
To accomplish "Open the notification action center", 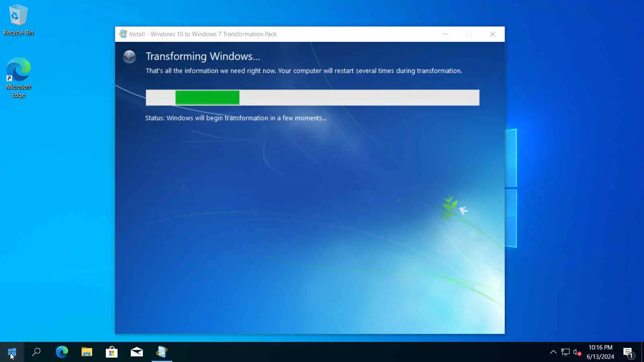I will (629, 353).
